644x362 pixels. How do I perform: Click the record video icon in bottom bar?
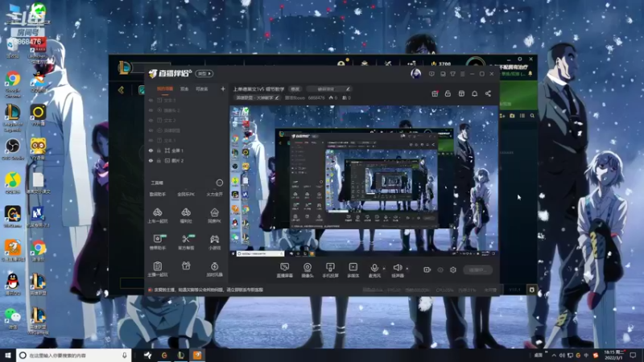[x=427, y=270]
